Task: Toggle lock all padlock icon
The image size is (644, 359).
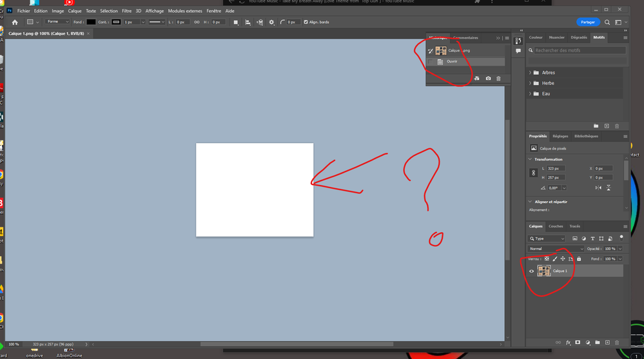Action: point(579,258)
